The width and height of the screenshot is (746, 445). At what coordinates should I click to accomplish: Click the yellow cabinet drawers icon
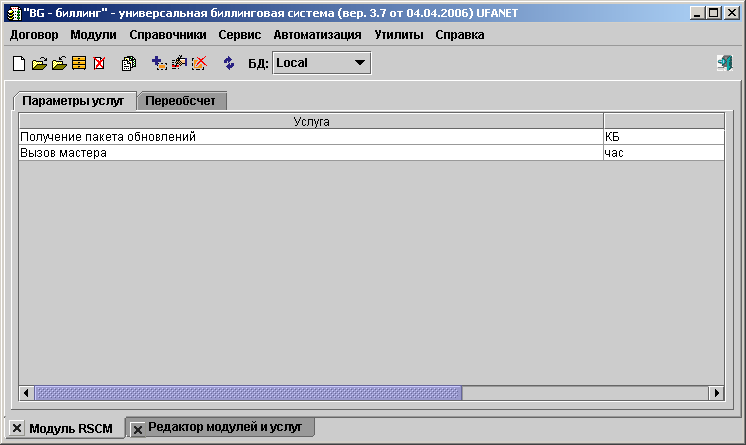tap(78, 63)
